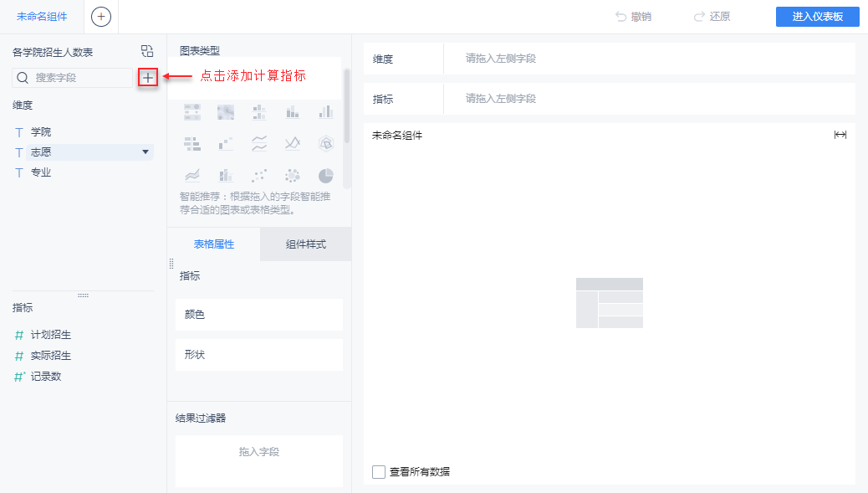Select the radar chart type icon
868x493 pixels.
pos(326,144)
